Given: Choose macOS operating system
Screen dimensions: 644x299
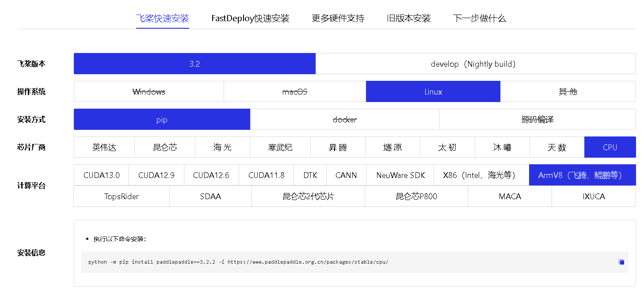Looking at the screenshot, I should coord(295,91).
